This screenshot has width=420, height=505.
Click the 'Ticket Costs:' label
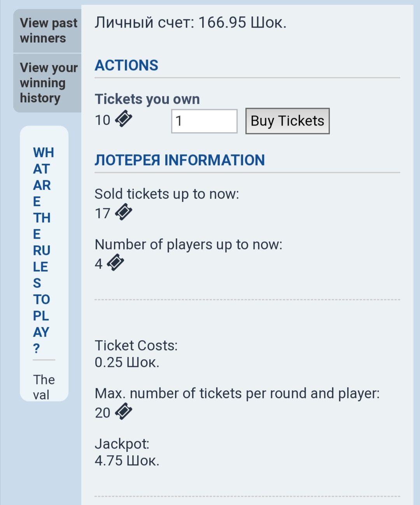[136, 345]
